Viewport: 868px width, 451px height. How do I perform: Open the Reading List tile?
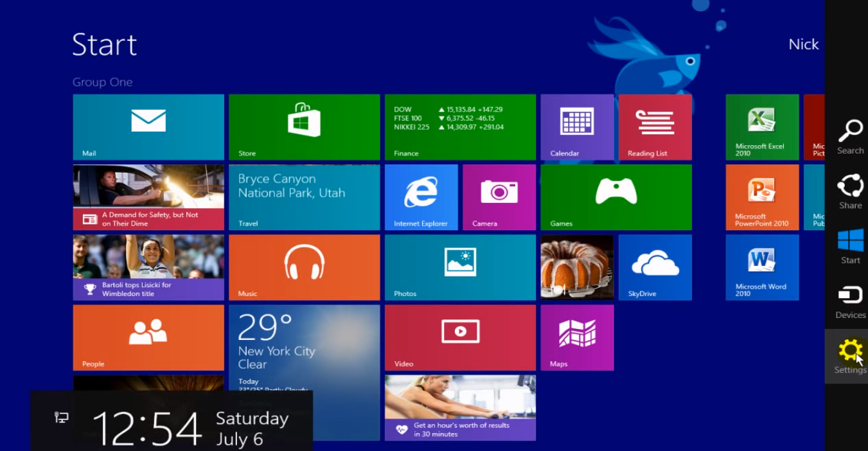click(655, 127)
